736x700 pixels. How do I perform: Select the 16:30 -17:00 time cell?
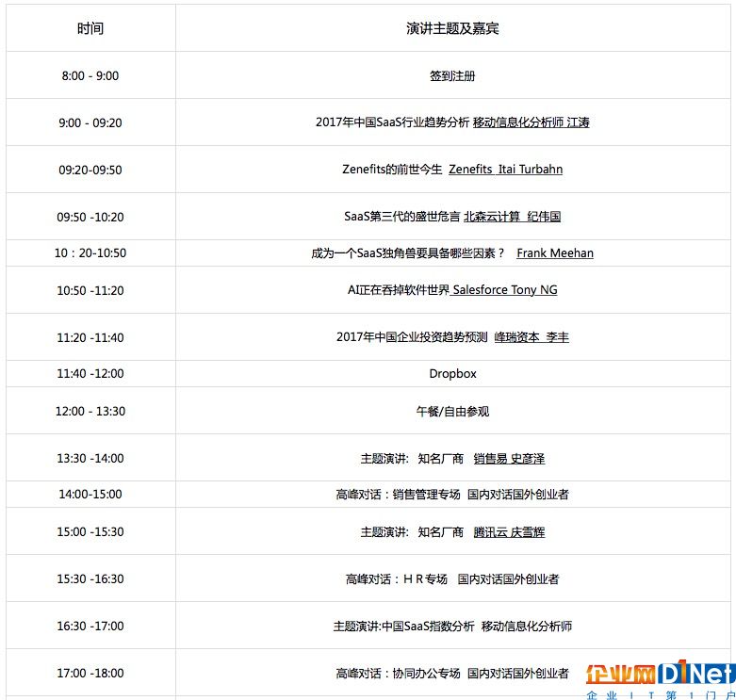coord(90,626)
